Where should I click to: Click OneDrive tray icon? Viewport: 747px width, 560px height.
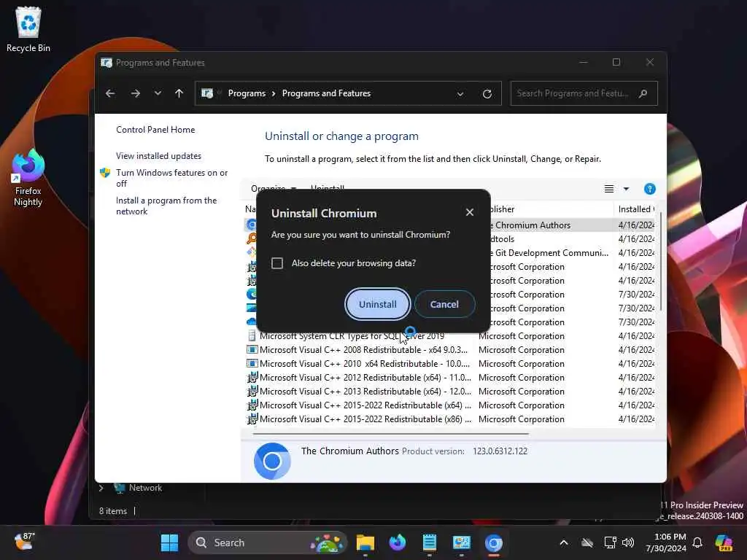(587, 542)
